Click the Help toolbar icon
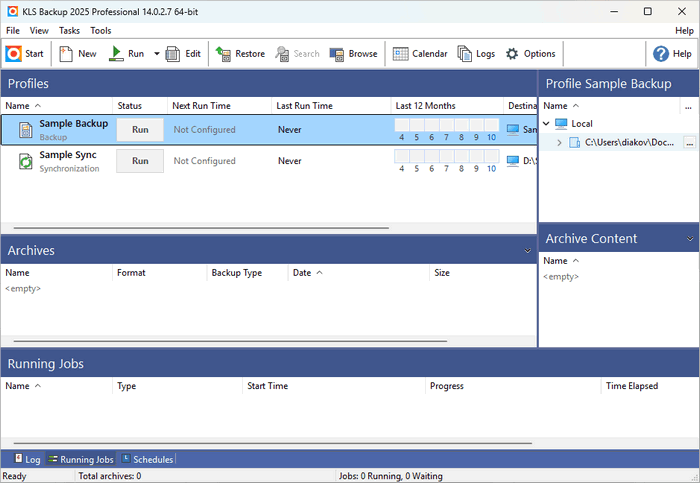Viewport: 700px width, 483px height. [x=672, y=54]
